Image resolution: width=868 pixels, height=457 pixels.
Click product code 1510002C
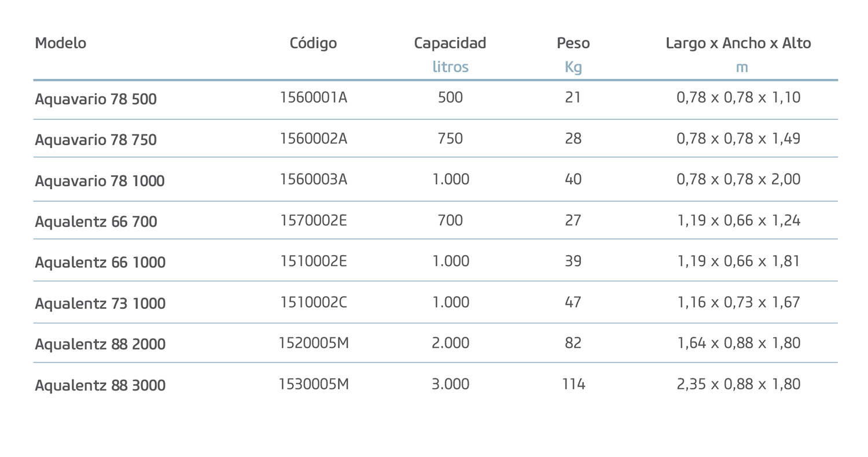pyautogui.click(x=313, y=302)
